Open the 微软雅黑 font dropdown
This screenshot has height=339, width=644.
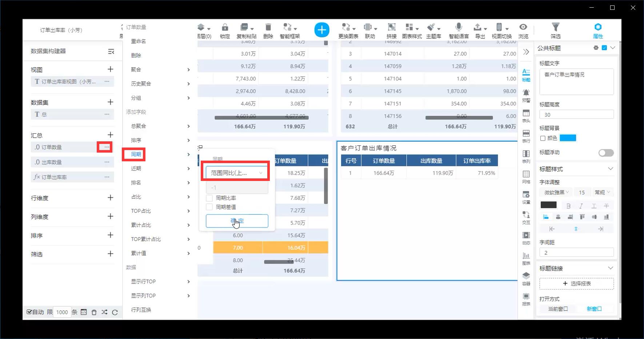[x=556, y=193]
